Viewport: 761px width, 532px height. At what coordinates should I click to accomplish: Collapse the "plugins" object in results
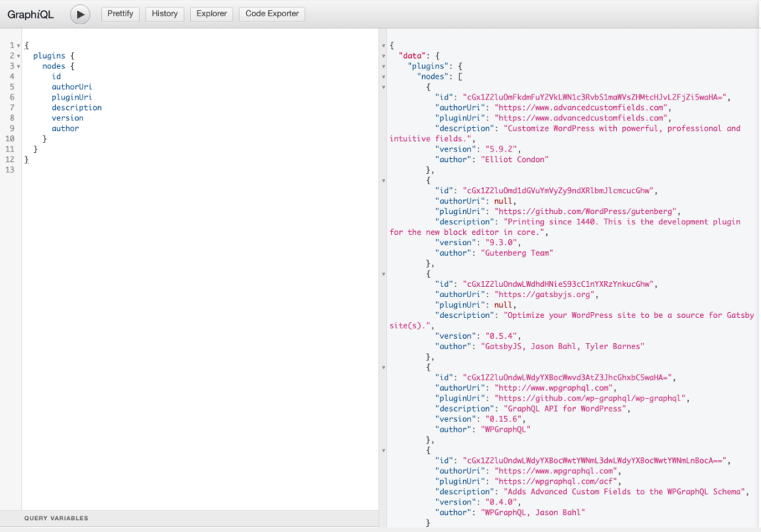383,67
